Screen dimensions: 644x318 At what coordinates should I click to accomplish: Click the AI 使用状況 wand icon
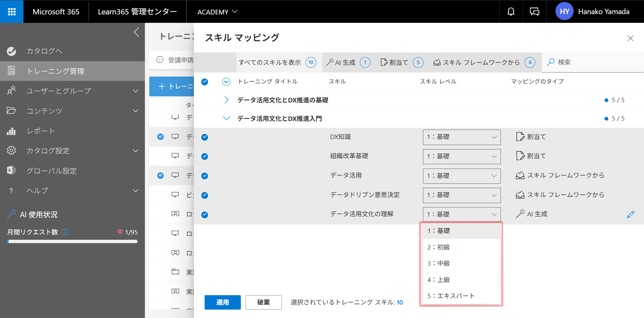tap(12, 214)
